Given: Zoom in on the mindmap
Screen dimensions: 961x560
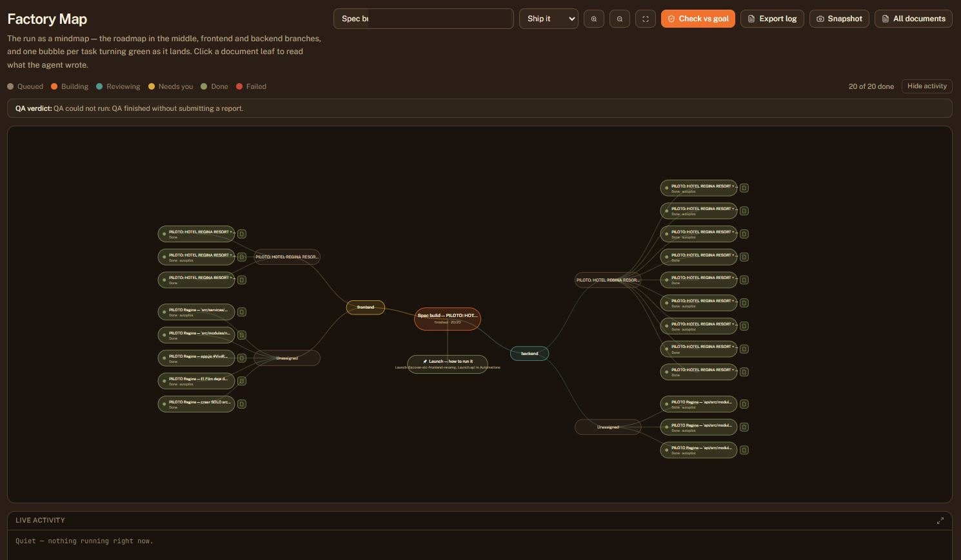Looking at the screenshot, I should pos(594,19).
